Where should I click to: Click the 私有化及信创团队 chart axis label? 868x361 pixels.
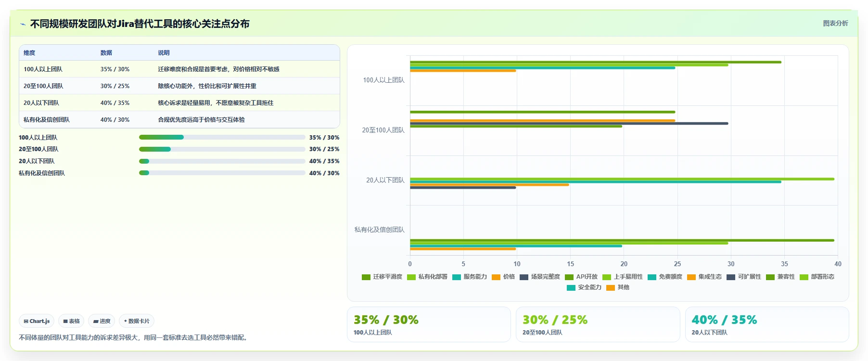(x=379, y=230)
